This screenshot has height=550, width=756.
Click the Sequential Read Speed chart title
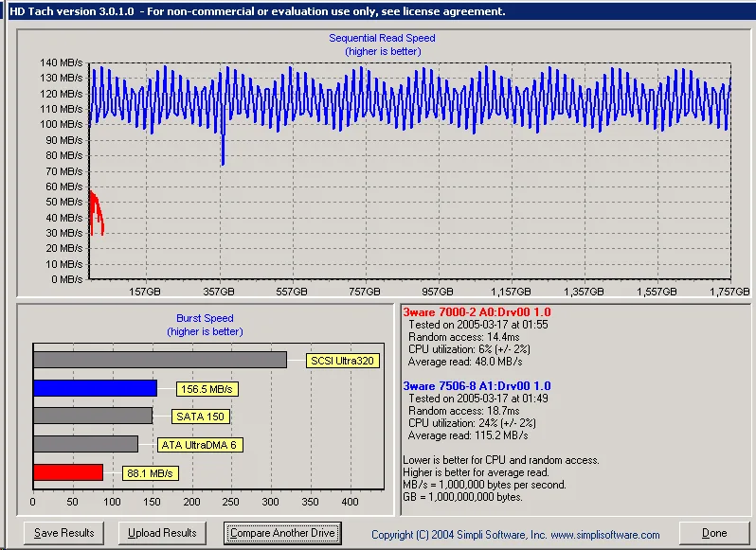(382, 38)
